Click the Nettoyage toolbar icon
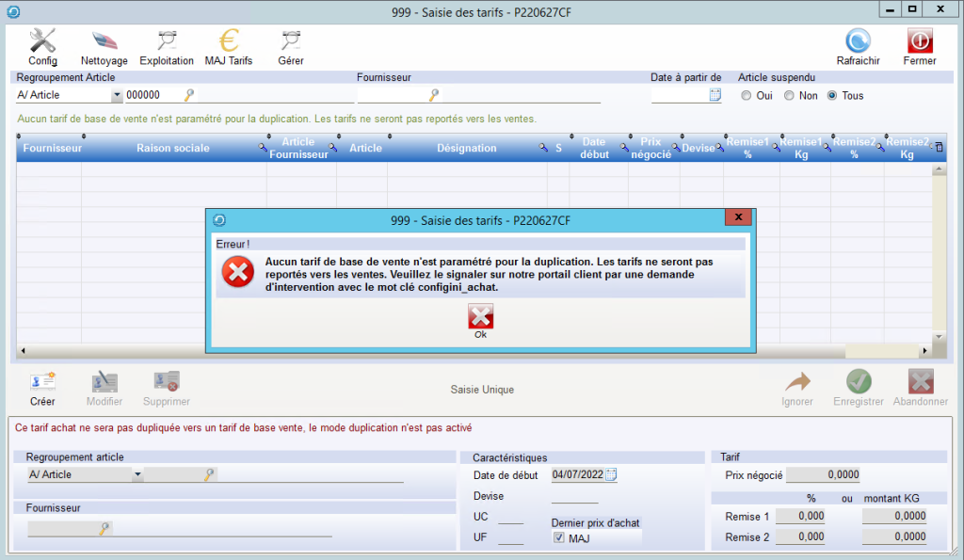 (104, 41)
